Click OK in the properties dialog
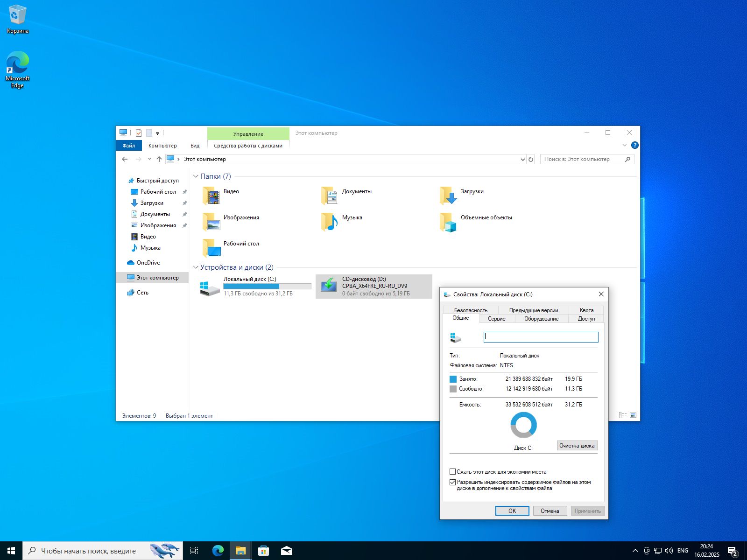Viewport: 747px width, 560px height. tap(512, 511)
